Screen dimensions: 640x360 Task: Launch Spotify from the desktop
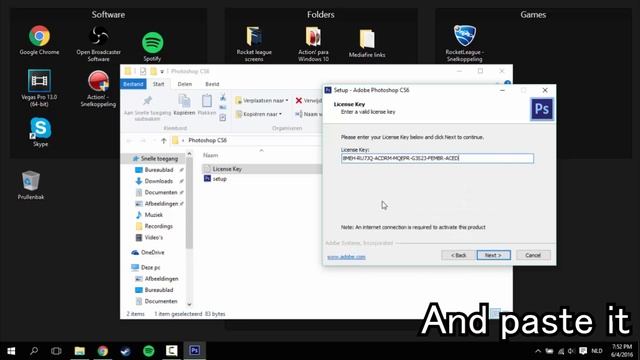click(x=152, y=47)
